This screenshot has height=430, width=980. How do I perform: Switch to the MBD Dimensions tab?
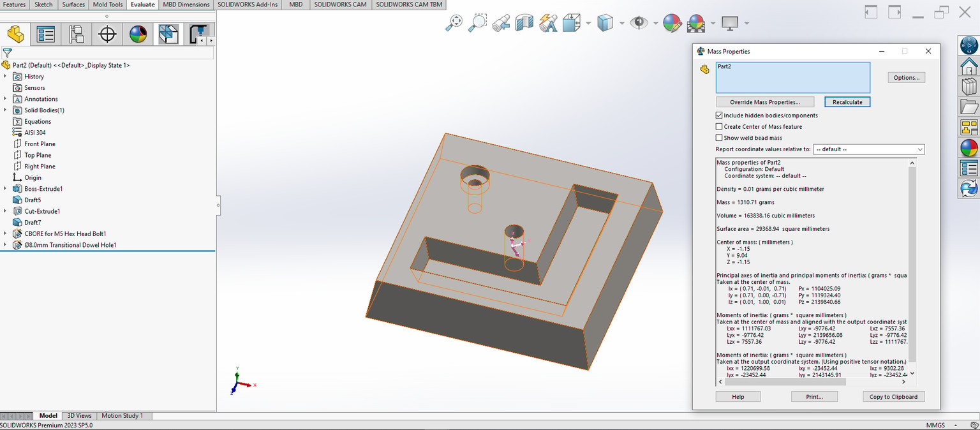186,4
